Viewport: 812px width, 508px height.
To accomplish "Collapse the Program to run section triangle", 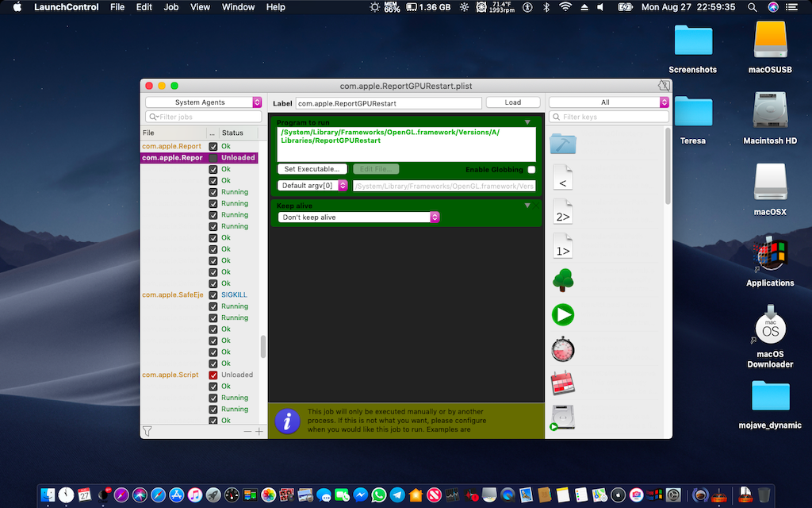I will click(527, 122).
